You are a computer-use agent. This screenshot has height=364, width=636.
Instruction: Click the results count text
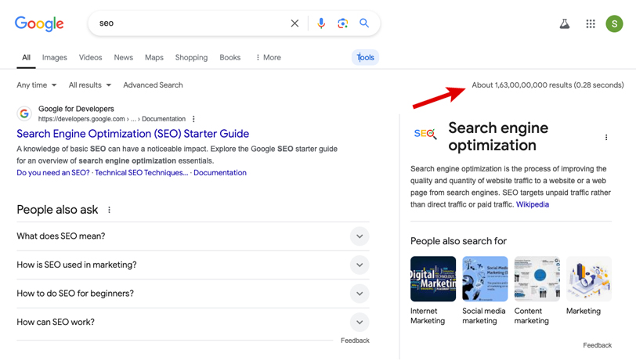click(x=547, y=85)
